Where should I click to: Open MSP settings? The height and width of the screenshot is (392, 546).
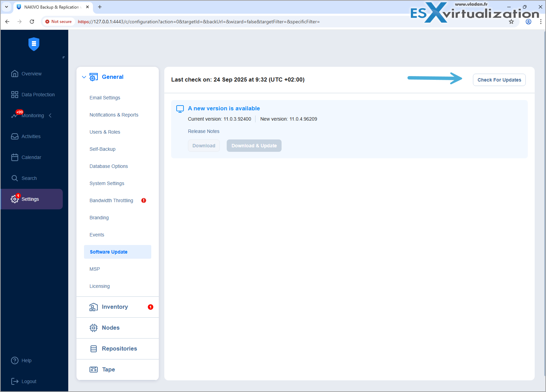click(x=95, y=269)
